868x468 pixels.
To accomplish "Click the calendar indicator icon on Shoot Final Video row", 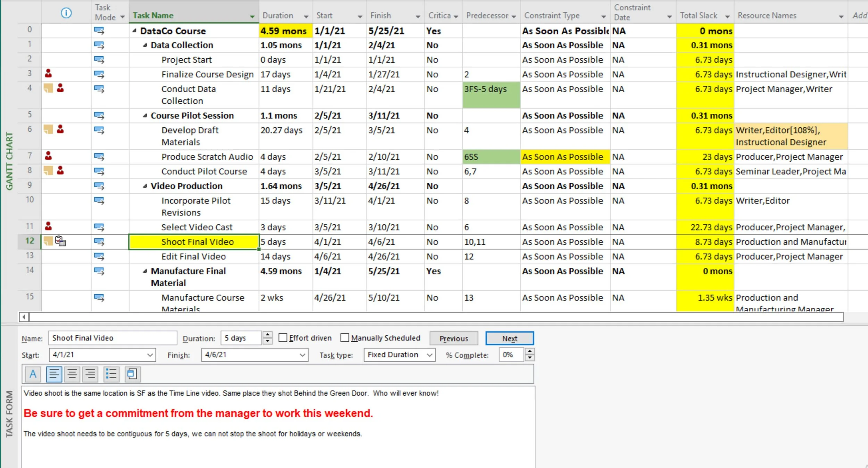I will pyautogui.click(x=60, y=241).
